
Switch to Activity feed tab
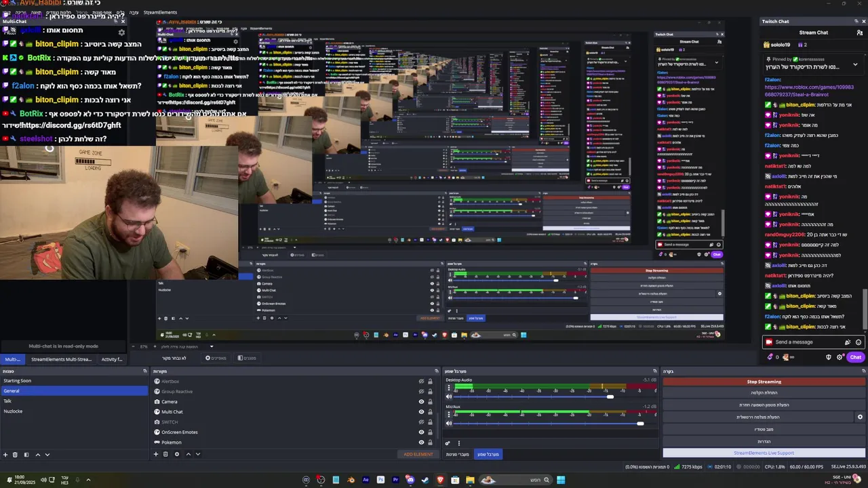112,359
